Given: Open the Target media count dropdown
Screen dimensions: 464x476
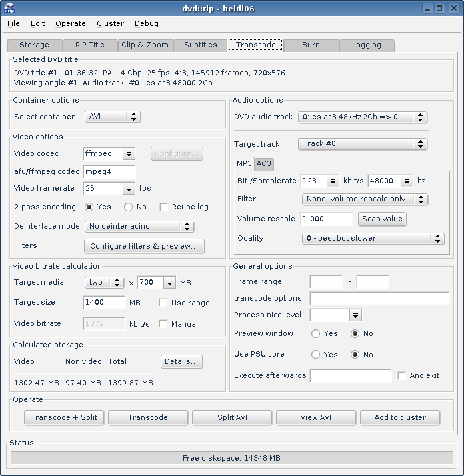Looking at the screenshot, I should point(104,283).
